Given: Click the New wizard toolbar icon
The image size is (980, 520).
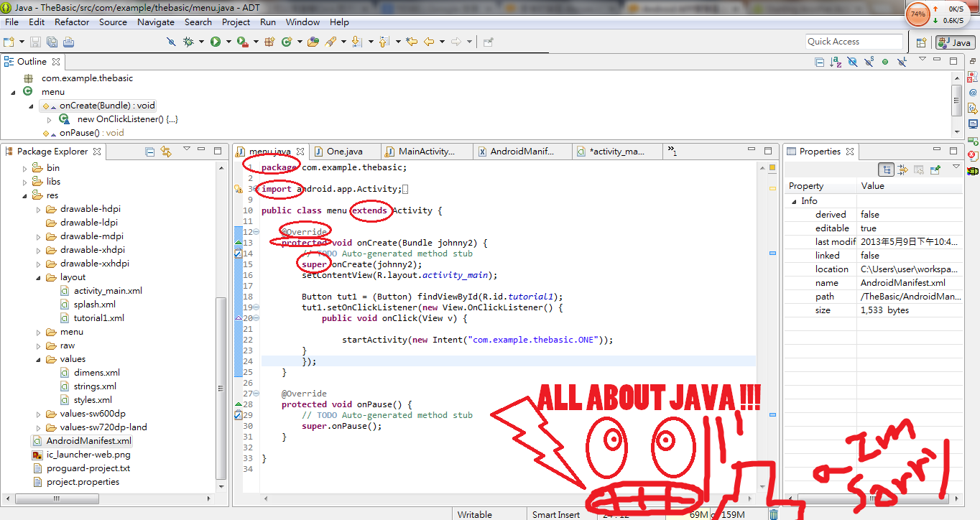Looking at the screenshot, I should point(9,42).
